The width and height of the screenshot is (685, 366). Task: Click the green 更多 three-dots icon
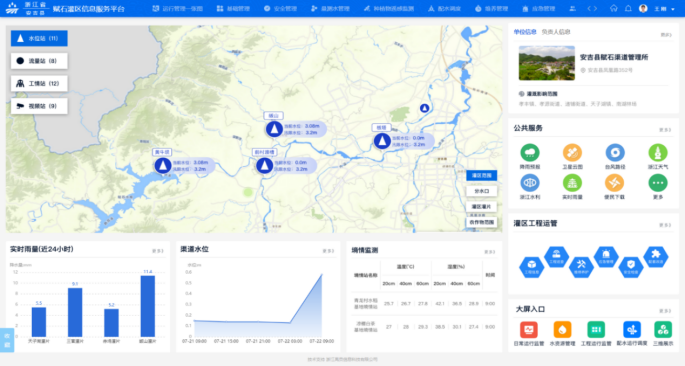click(x=658, y=183)
